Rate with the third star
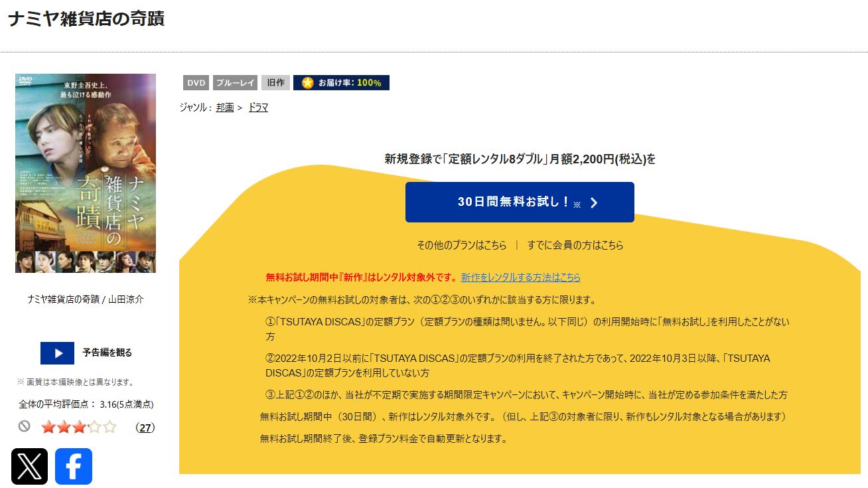The image size is (868, 488). pyautogui.click(x=79, y=428)
